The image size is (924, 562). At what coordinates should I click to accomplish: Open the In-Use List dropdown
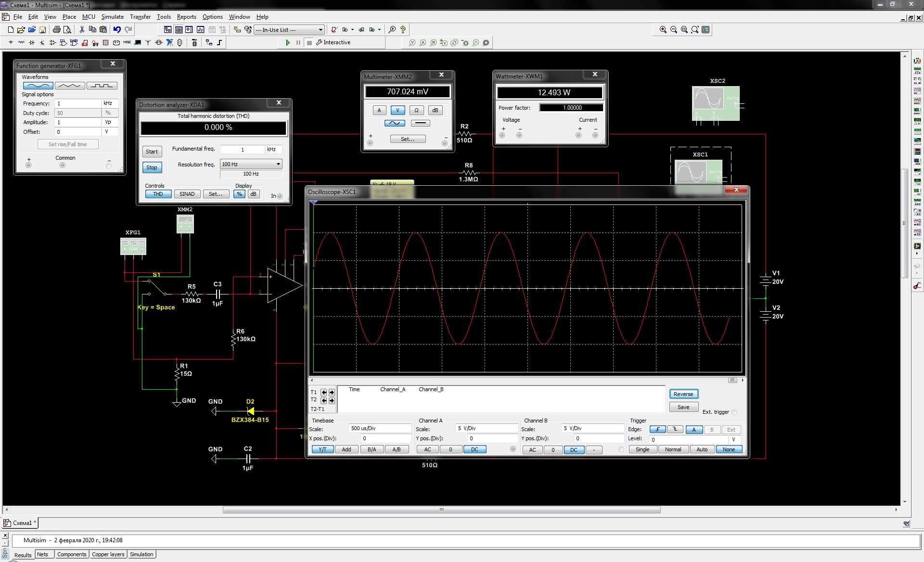(x=321, y=29)
